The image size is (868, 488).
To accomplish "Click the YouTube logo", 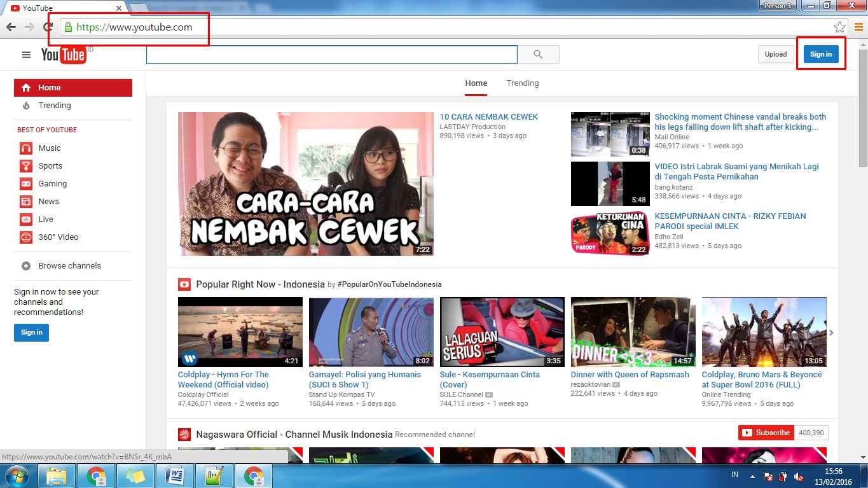I will click(63, 54).
